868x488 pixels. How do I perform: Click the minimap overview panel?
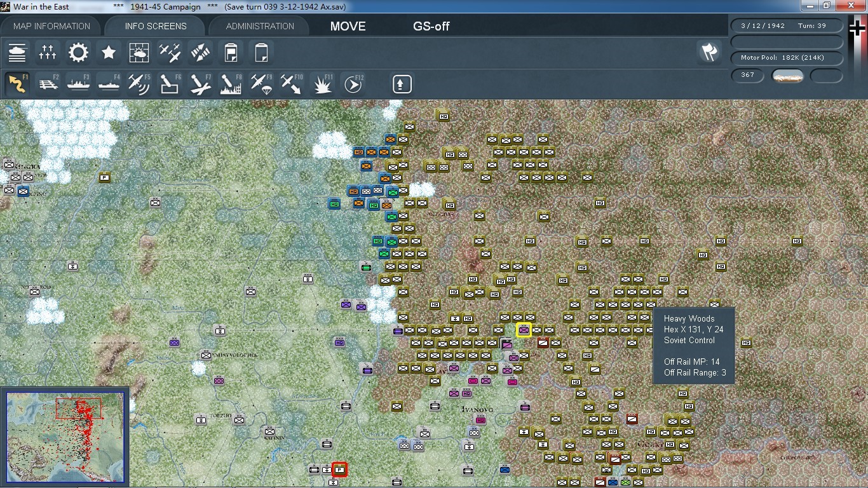pos(65,438)
